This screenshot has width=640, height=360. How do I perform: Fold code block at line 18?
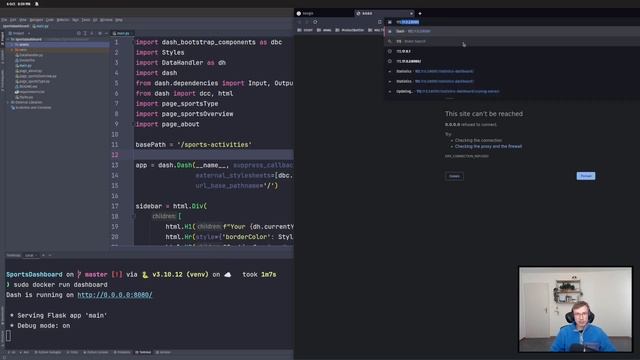(x=133, y=216)
